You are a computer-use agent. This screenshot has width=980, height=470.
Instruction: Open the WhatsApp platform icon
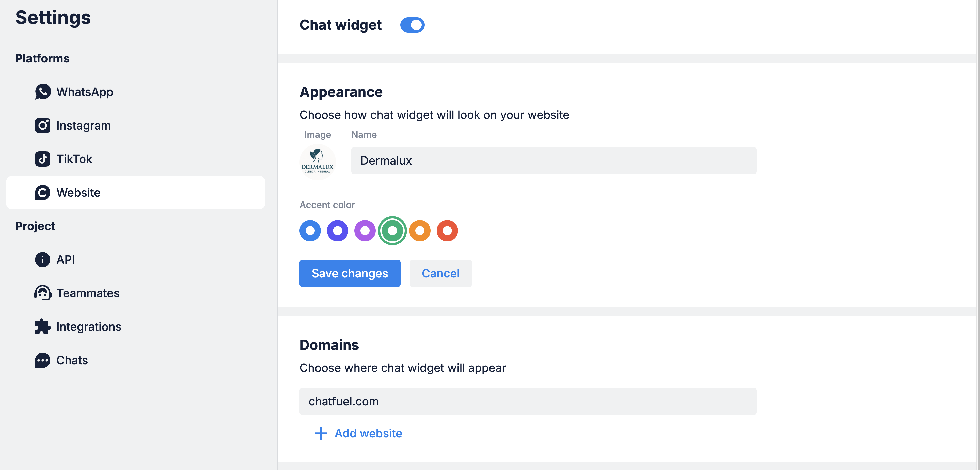(x=43, y=92)
